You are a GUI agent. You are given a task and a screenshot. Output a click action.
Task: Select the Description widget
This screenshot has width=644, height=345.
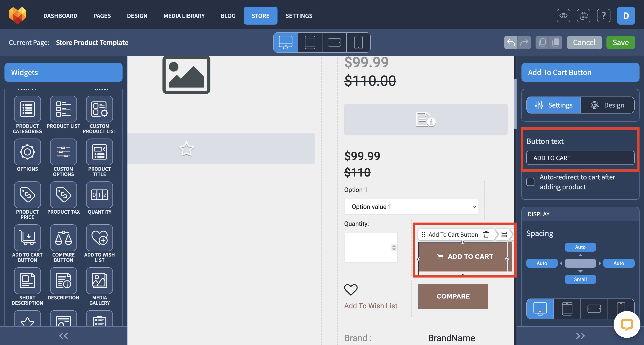click(63, 281)
